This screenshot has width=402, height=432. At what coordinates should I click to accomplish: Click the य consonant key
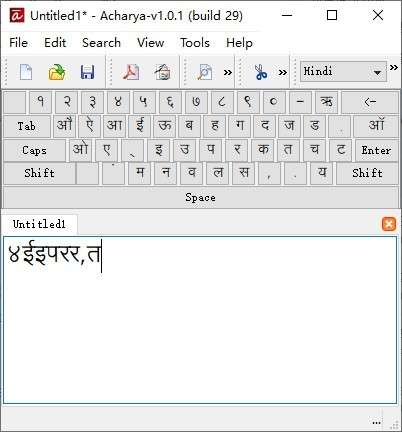(321, 173)
